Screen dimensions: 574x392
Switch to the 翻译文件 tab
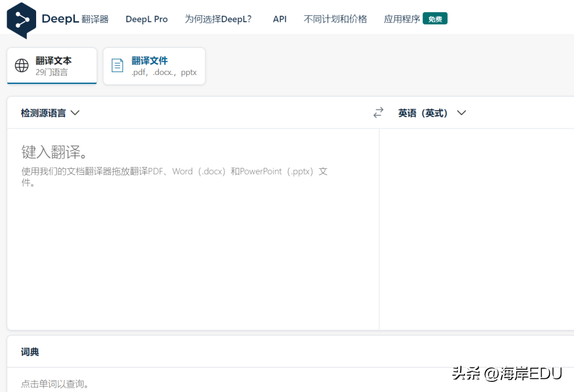click(154, 66)
